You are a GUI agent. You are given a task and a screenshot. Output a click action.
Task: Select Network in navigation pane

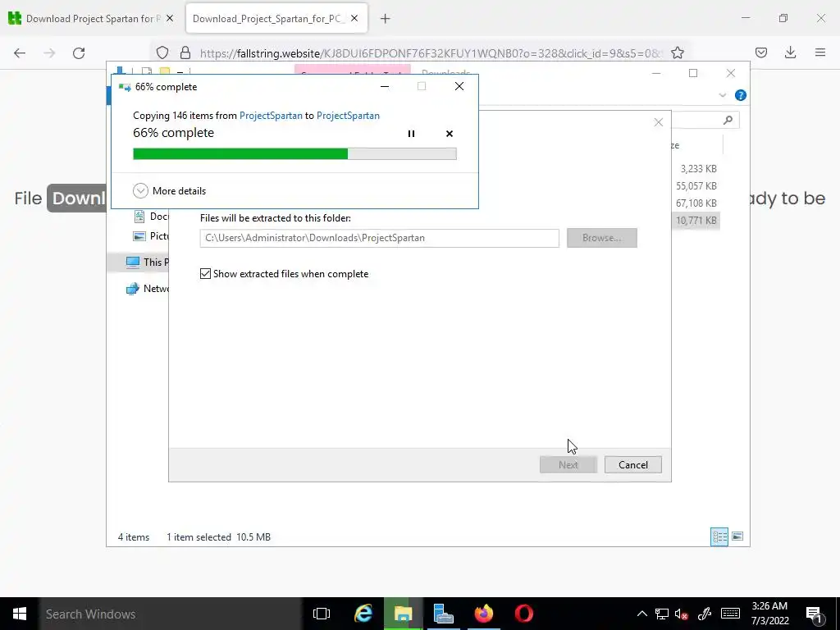pyautogui.click(x=146, y=289)
